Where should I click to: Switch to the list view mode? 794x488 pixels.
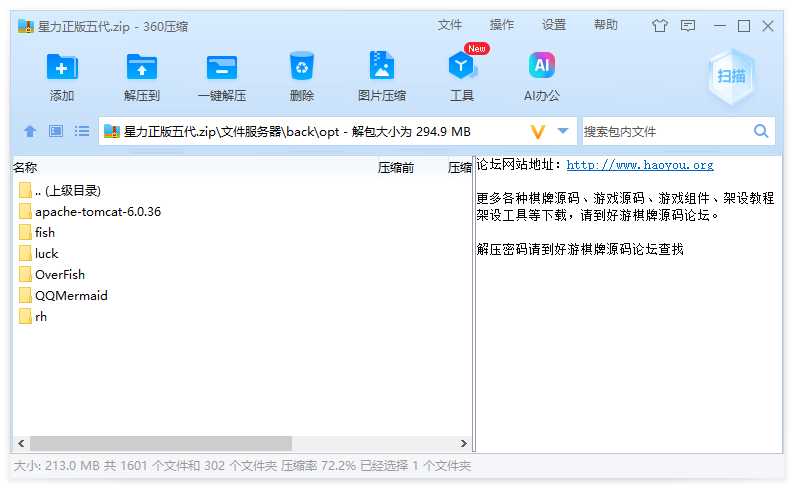(82, 131)
